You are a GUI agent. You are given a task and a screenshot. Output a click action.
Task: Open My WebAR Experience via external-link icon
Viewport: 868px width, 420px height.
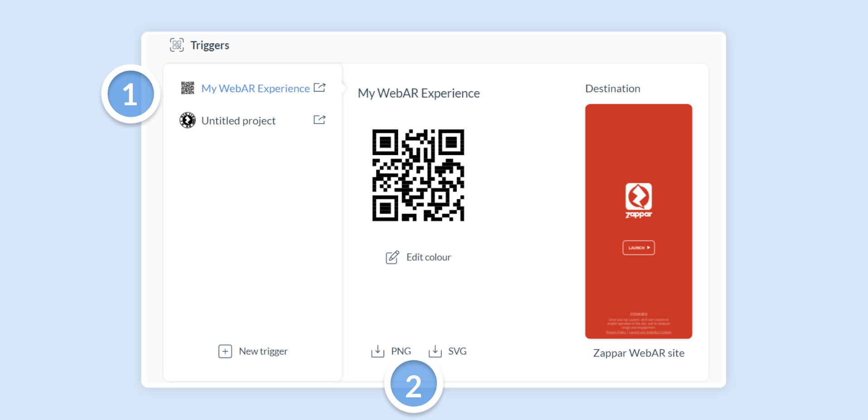[x=320, y=88]
